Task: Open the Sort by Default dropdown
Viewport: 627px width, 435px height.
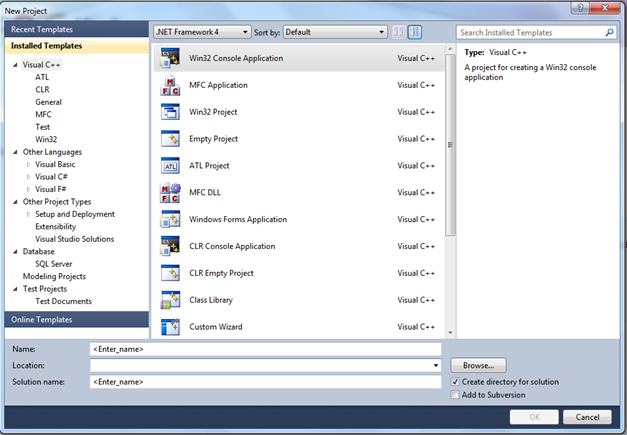Action: pos(334,32)
